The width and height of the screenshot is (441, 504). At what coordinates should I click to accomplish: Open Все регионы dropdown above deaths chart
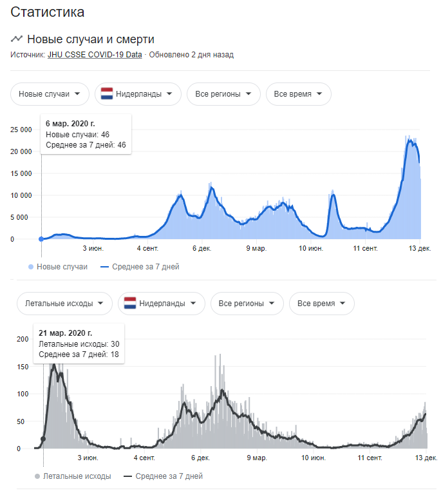pos(247,303)
